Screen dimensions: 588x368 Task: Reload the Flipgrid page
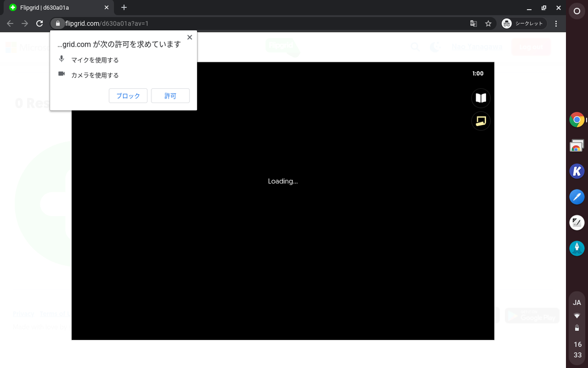(x=40, y=24)
